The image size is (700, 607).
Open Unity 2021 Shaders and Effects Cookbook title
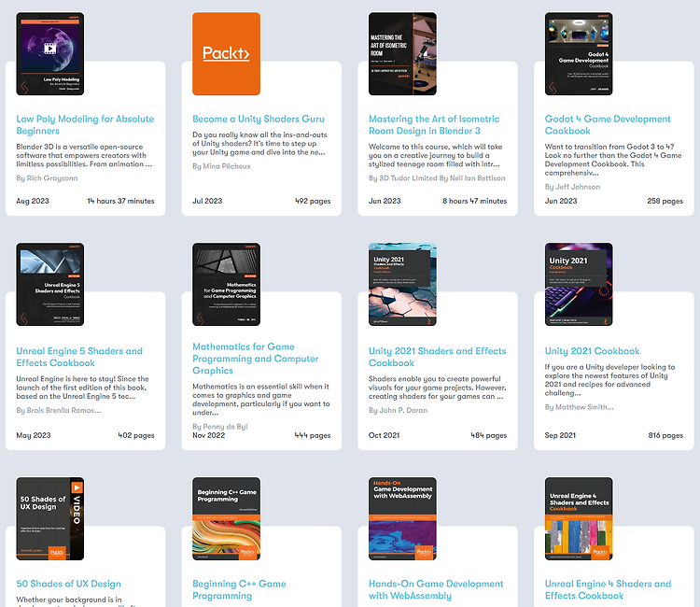click(x=437, y=357)
